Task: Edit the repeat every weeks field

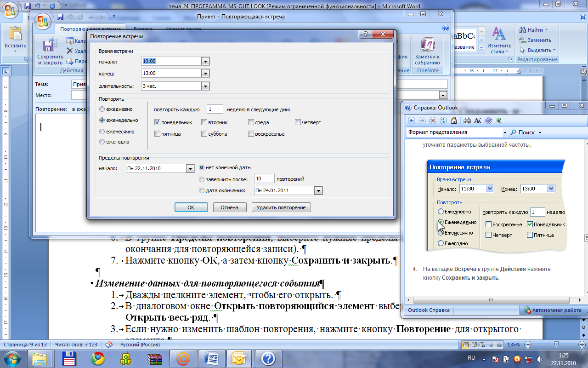Action: 215,109
